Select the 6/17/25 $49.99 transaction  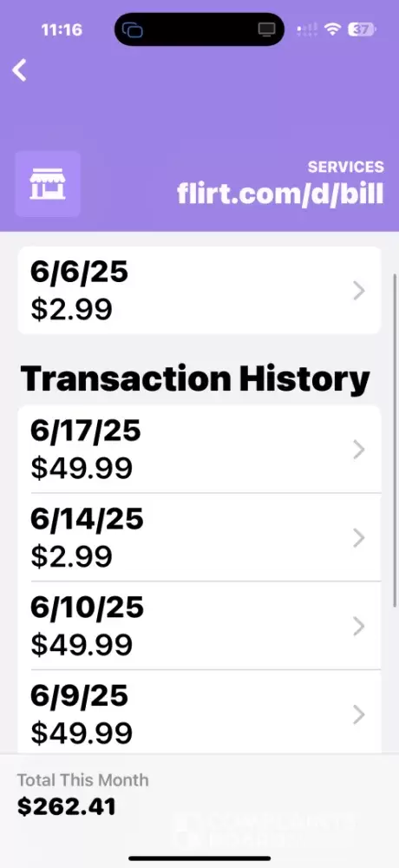[199, 450]
